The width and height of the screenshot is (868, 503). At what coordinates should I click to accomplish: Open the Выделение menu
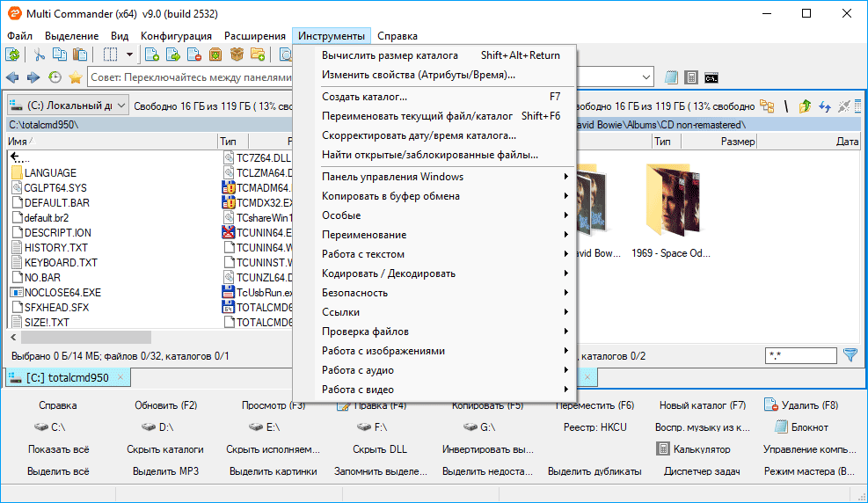(x=71, y=36)
